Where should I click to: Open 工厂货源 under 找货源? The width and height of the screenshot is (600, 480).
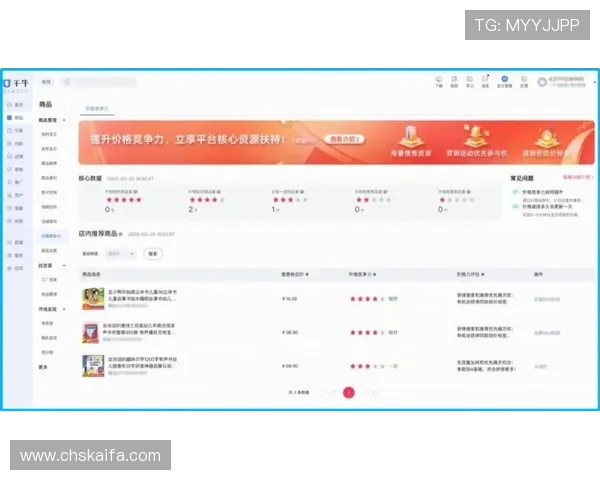click(49, 279)
